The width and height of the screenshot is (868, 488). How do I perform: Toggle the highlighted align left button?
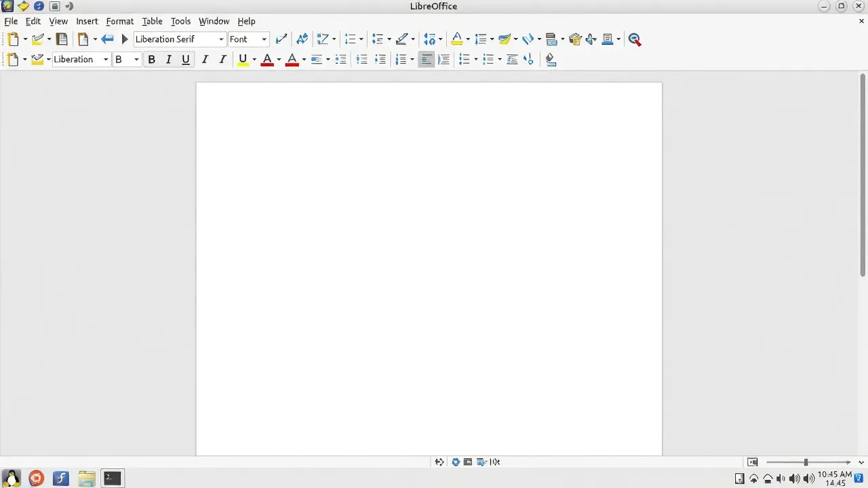[x=426, y=60]
